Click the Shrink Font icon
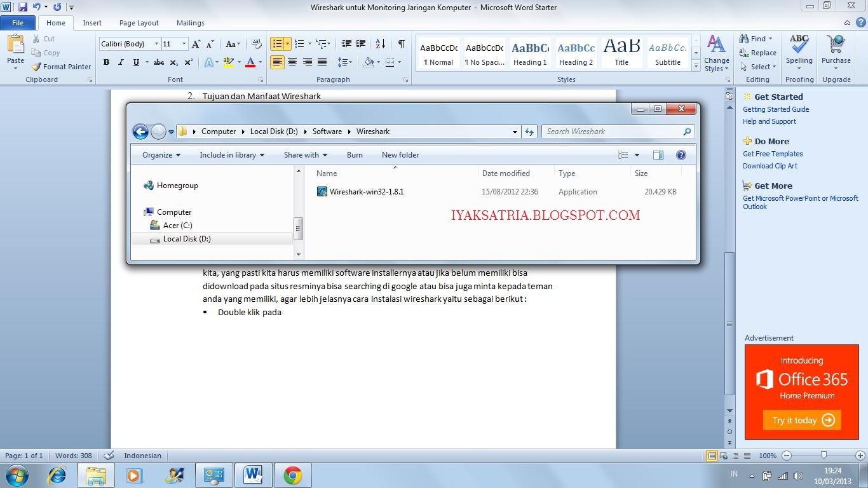 [x=210, y=44]
